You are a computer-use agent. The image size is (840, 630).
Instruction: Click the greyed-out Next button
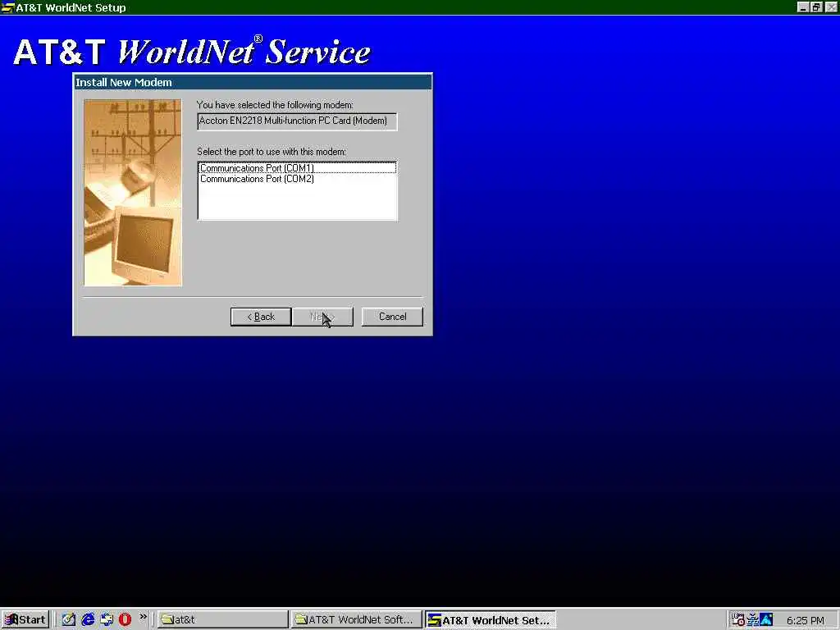[322, 317]
